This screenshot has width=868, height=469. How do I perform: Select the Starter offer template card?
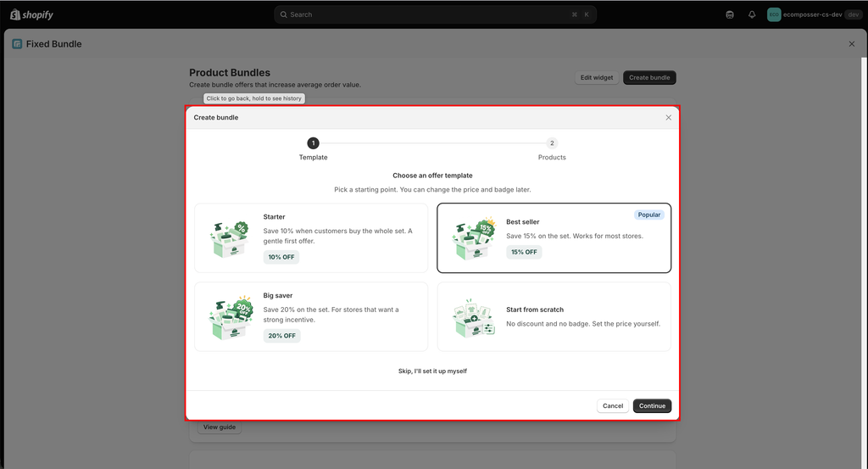(x=311, y=238)
